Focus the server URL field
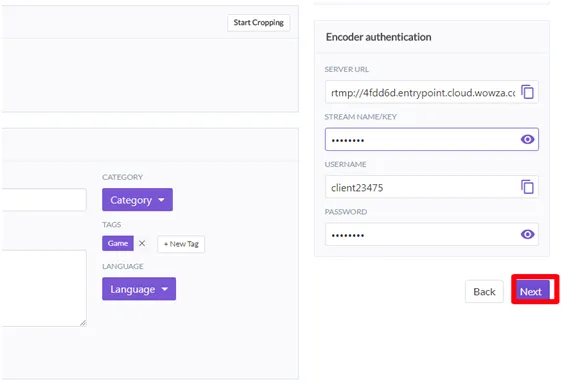The image size is (582, 389). (422, 92)
